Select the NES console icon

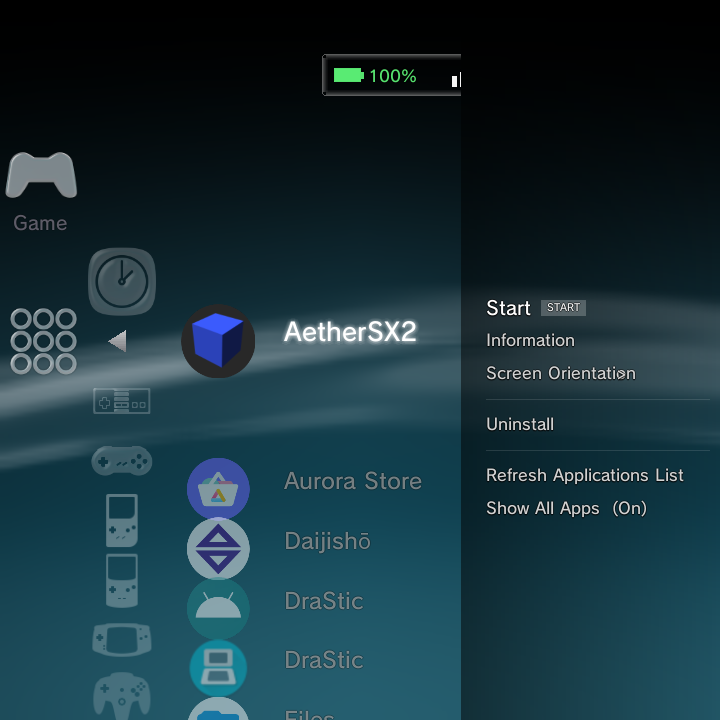pos(122,401)
